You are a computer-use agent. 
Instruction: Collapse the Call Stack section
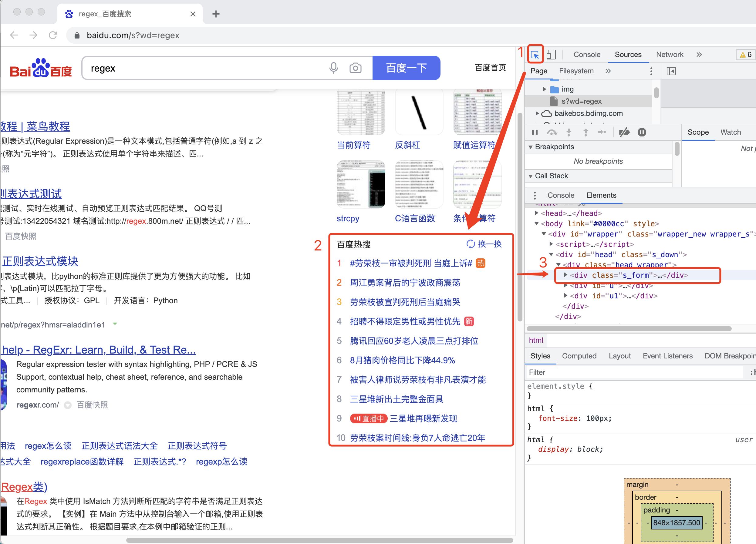coord(530,176)
